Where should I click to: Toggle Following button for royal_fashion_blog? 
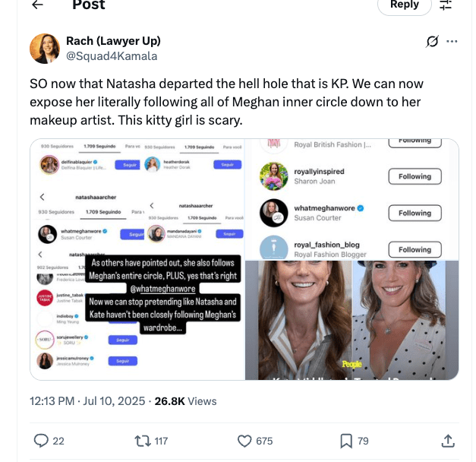click(415, 249)
